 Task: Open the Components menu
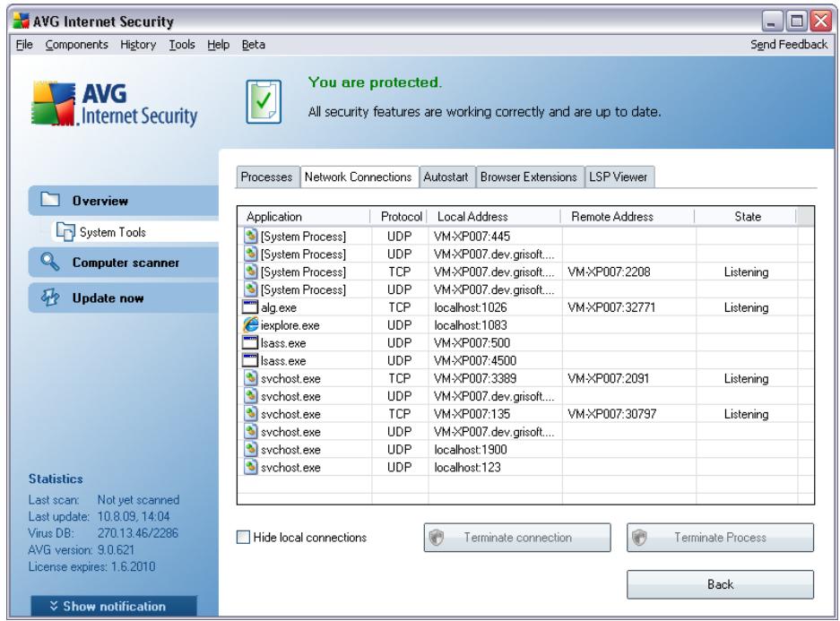tap(76, 45)
